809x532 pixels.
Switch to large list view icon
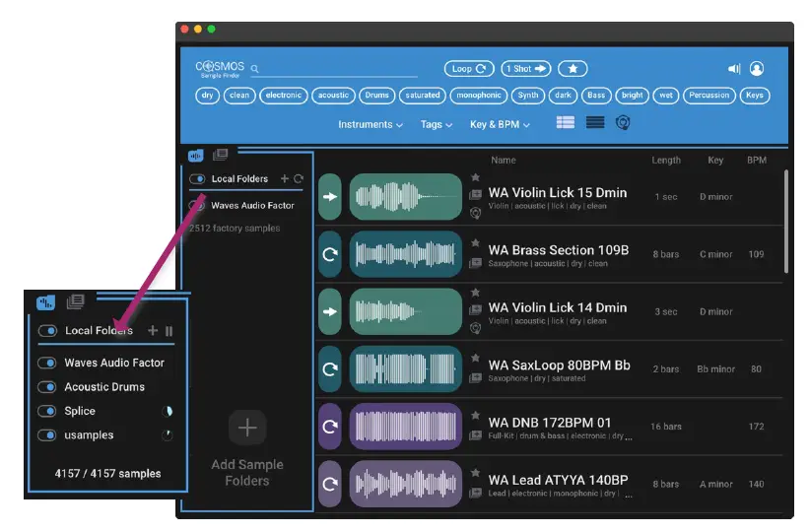(x=566, y=122)
